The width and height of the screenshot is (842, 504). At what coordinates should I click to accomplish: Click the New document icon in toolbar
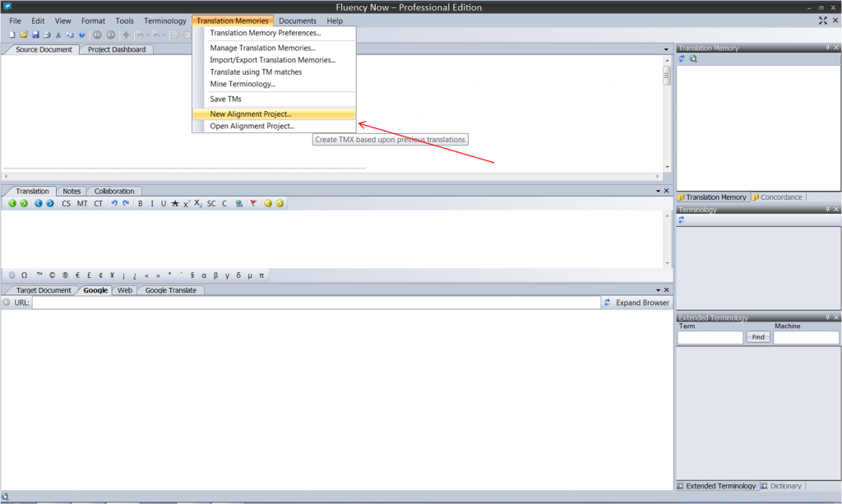tap(12, 35)
